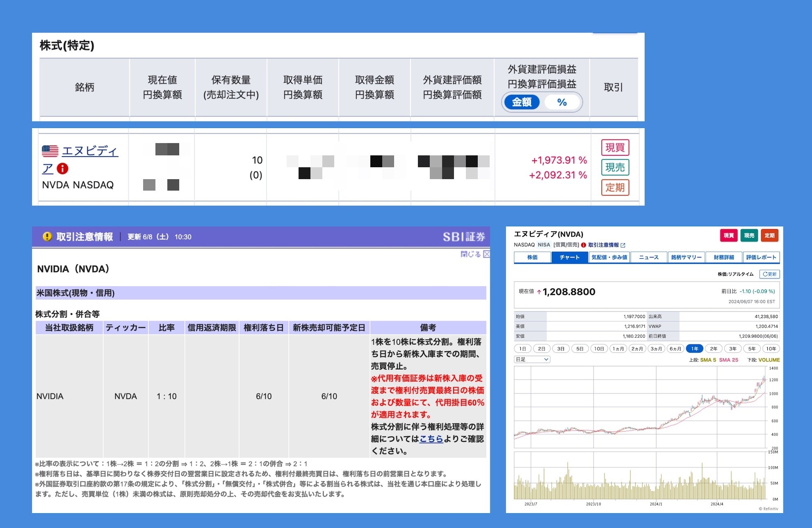Click the SBI証券 logo in notice header
The height and width of the screenshot is (528, 812).
pyautogui.click(x=464, y=237)
